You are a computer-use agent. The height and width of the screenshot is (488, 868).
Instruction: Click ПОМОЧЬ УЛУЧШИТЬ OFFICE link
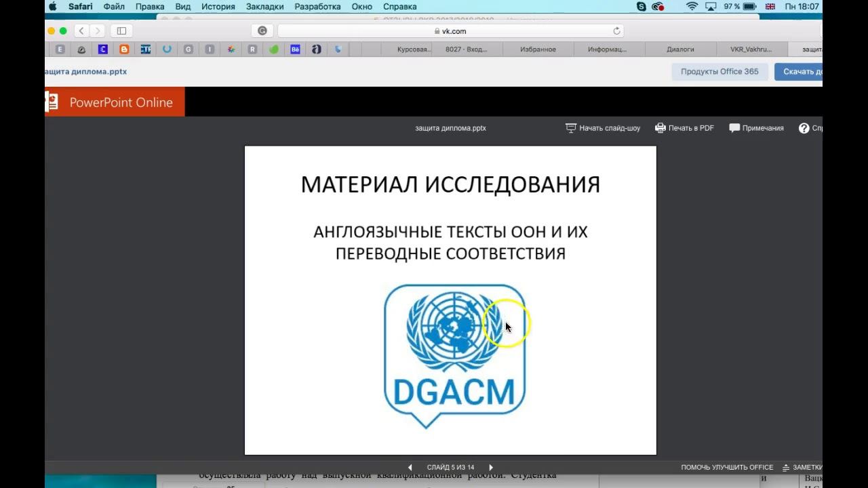point(727,467)
